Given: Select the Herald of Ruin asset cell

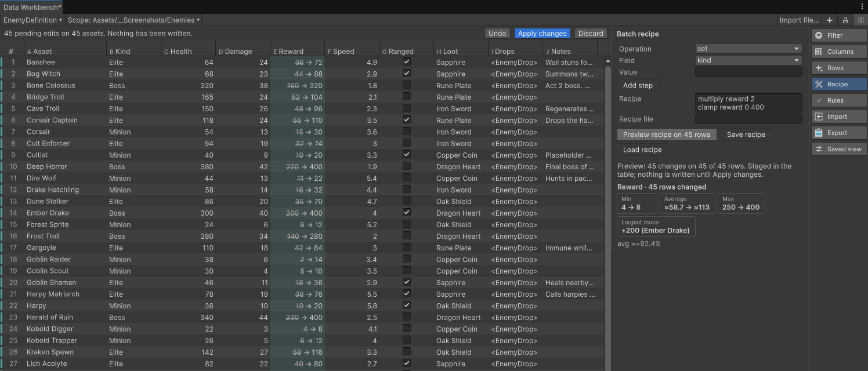Looking at the screenshot, I should point(65,317).
